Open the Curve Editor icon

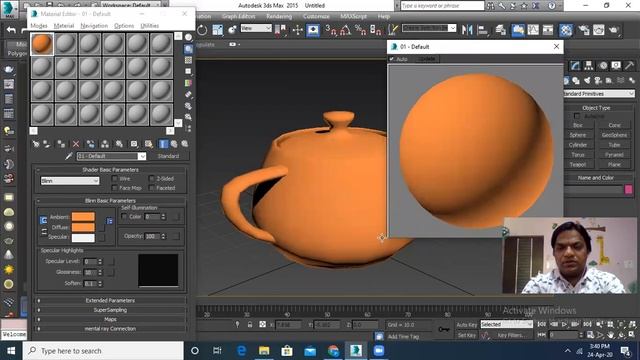click(x=533, y=30)
